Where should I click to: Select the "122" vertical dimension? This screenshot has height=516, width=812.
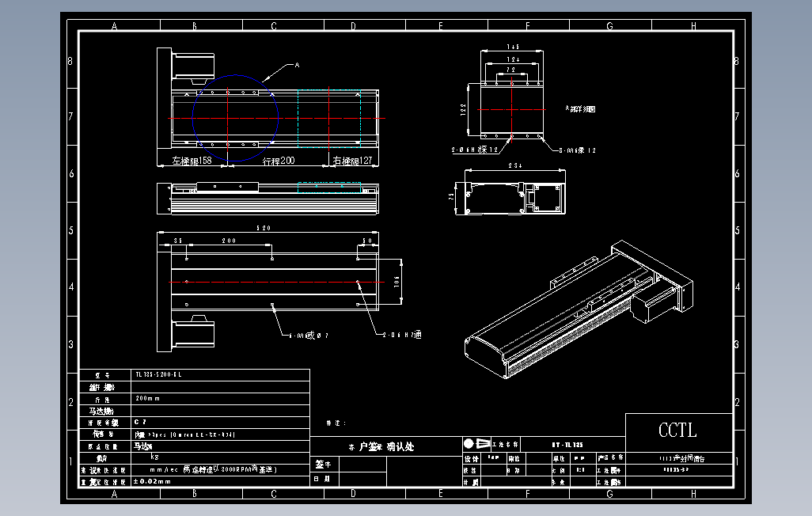click(x=463, y=108)
